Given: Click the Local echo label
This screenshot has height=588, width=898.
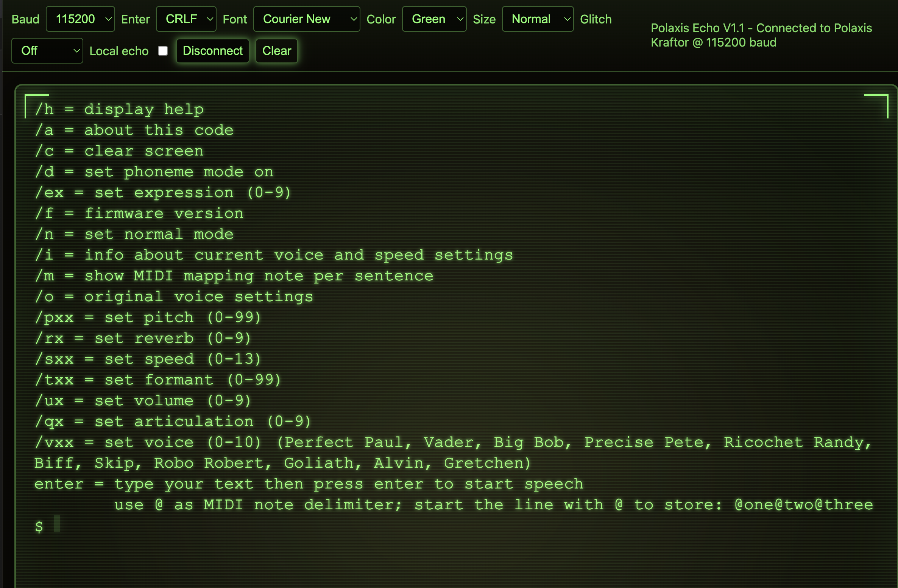Looking at the screenshot, I should 119,51.
